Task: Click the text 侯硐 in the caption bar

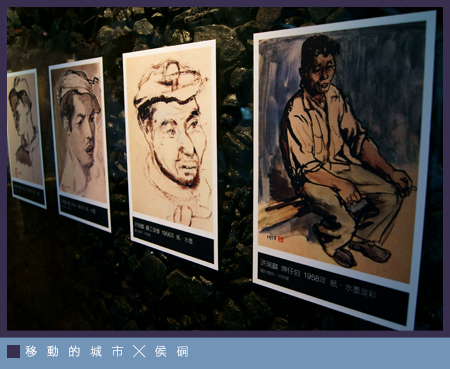Action: pyautogui.click(x=172, y=351)
